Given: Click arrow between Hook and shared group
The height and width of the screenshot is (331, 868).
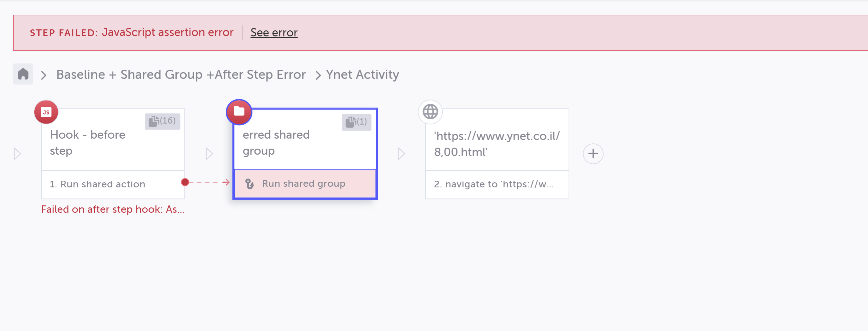Looking at the screenshot, I should click(x=209, y=154).
